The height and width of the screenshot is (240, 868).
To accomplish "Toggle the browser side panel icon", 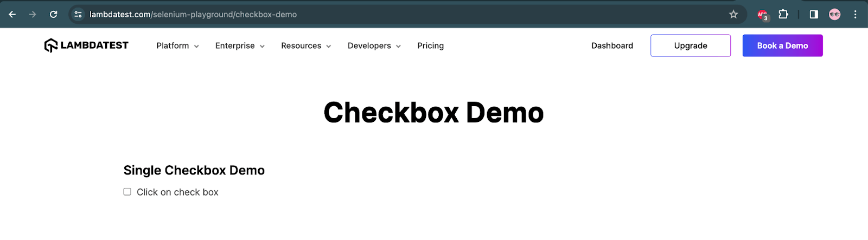I will coord(814,15).
